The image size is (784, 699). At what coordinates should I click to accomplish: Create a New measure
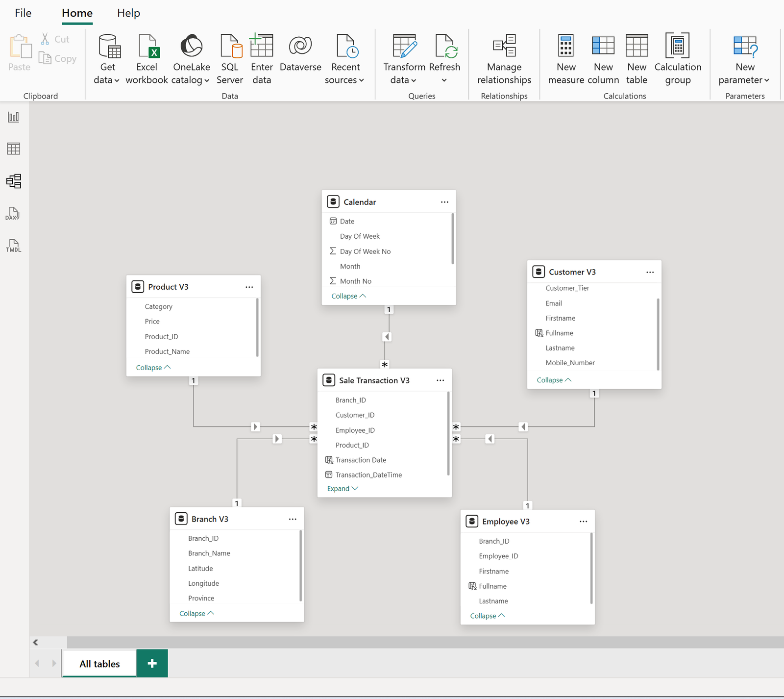pyautogui.click(x=566, y=59)
